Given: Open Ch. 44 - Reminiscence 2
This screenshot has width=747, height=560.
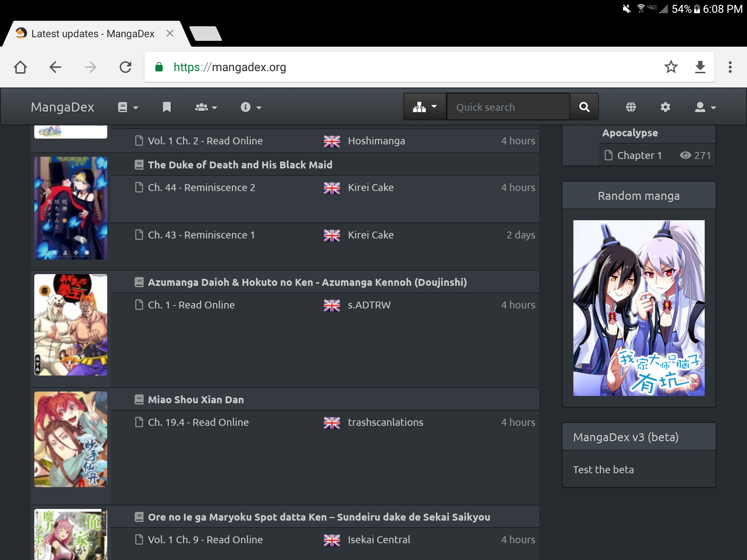Looking at the screenshot, I should (x=201, y=187).
